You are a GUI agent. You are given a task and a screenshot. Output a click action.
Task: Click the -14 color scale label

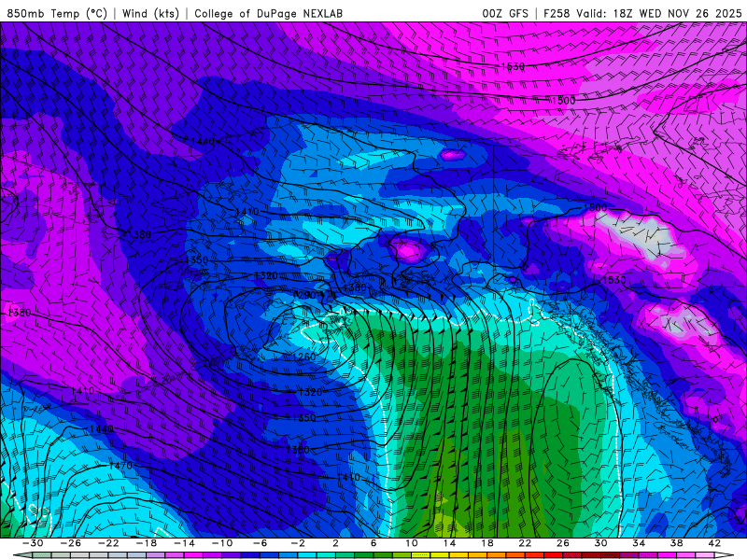point(184,543)
